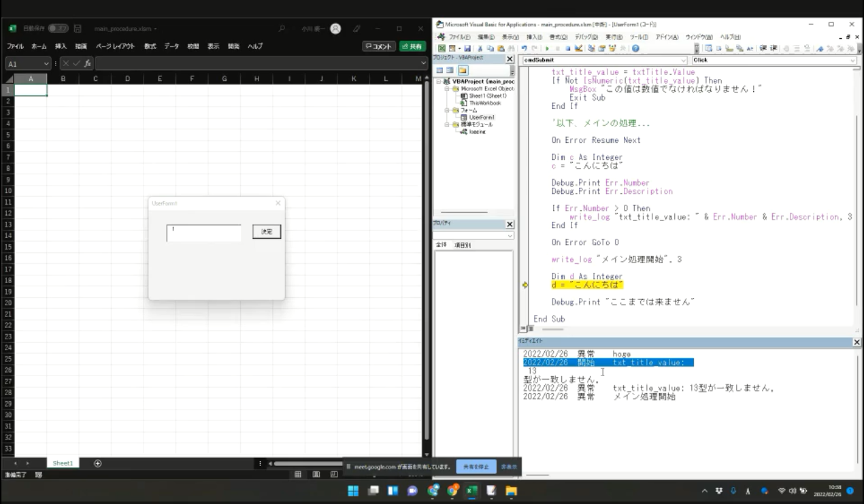Click the UserForm1 text input field
The width and height of the screenshot is (864, 504).
(203, 233)
